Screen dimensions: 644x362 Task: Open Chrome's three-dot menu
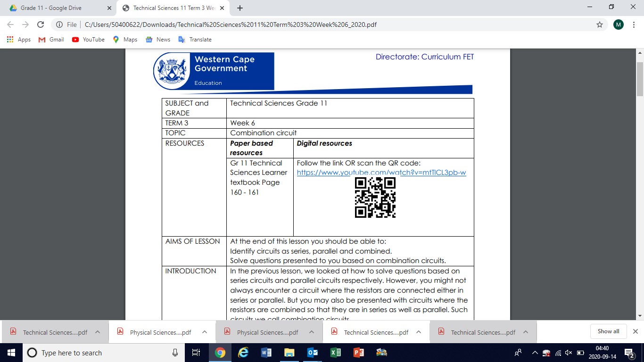pyautogui.click(x=634, y=25)
